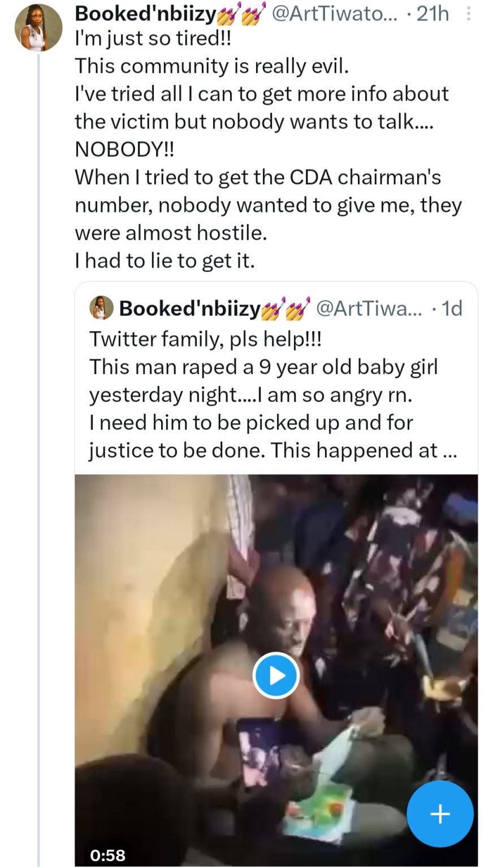The image size is (493, 868).
Task: Open quoted tweet text "Twitter family, pls help!!!"
Action: (x=205, y=339)
